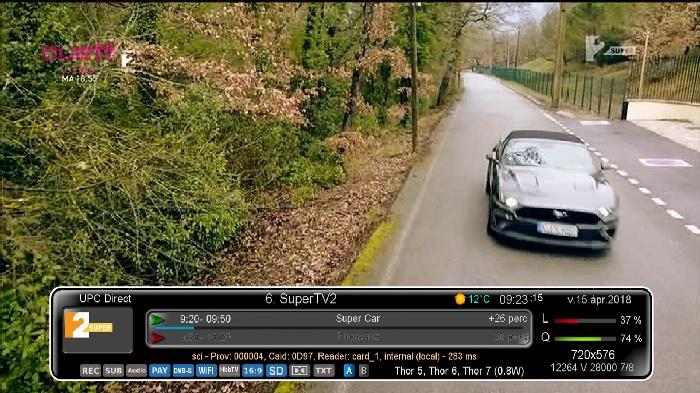Click the Dolby audio icon

300,371
